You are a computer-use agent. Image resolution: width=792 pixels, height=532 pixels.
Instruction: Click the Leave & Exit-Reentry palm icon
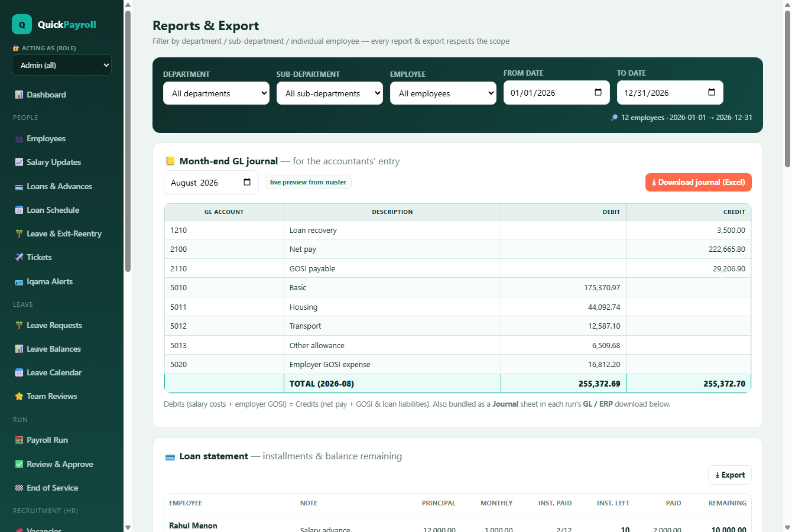[x=19, y=234]
